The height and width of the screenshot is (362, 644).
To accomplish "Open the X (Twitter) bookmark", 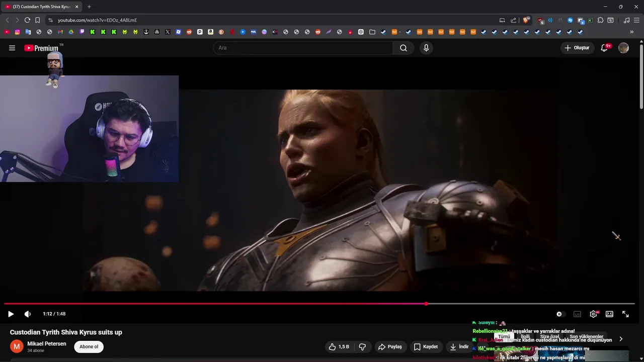I will (x=168, y=32).
